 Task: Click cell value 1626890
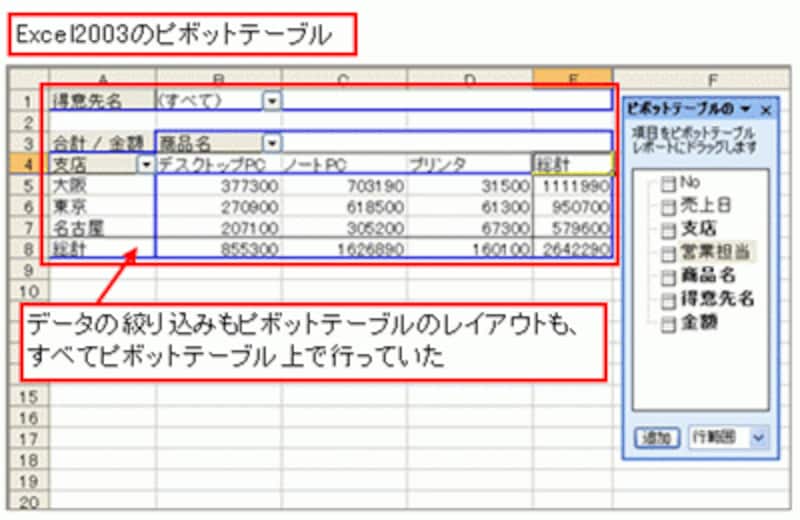(x=343, y=249)
